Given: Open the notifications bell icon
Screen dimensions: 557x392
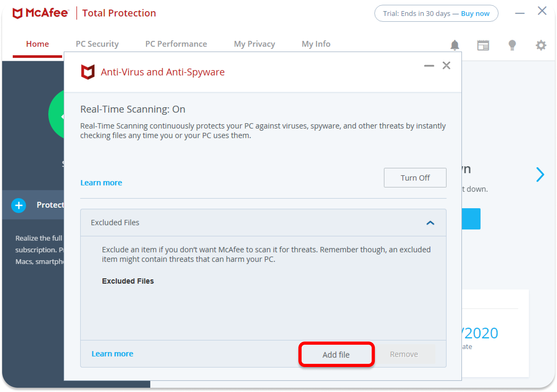Looking at the screenshot, I should pos(455,45).
